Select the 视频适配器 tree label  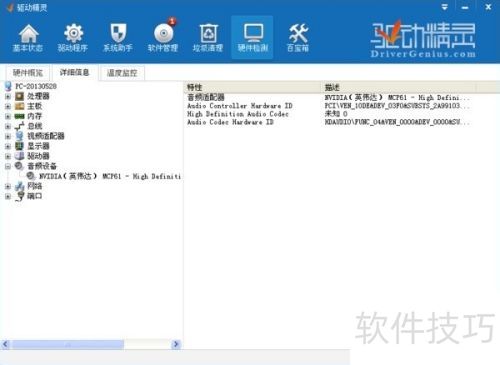click(x=46, y=136)
